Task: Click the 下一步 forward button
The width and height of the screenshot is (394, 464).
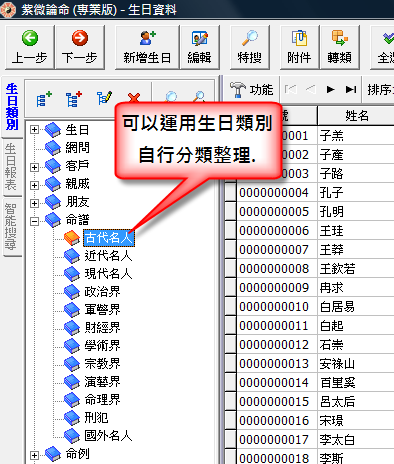Action: 80,47
